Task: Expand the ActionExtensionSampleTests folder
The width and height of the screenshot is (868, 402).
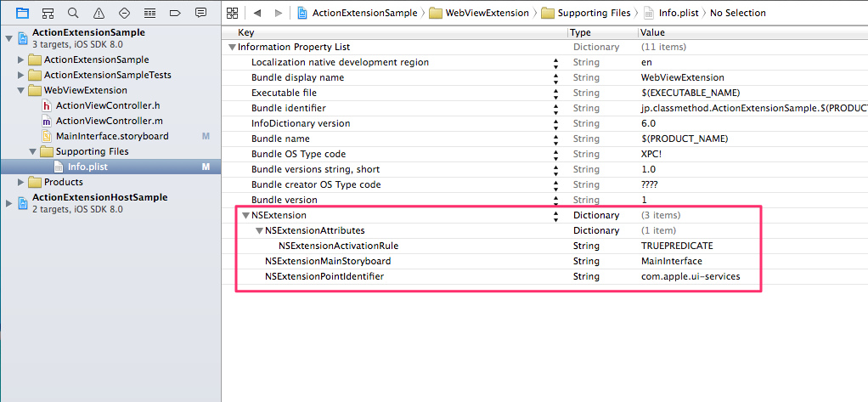Action: pyautogui.click(x=21, y=75)
